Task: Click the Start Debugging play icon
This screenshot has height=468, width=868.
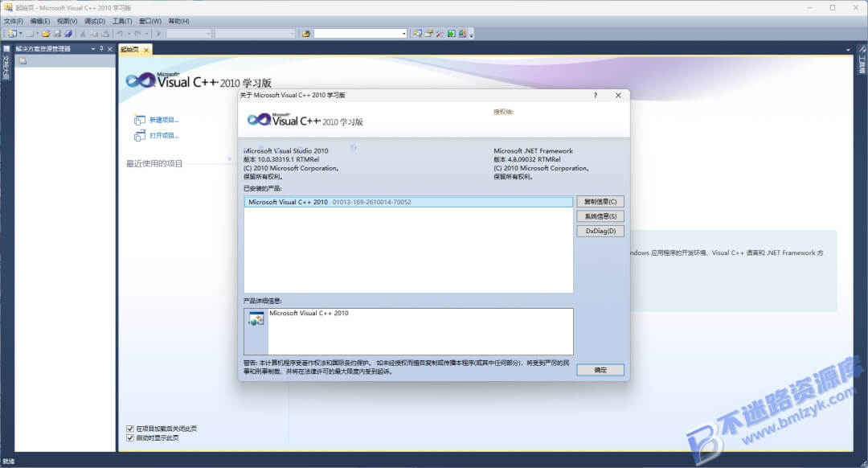Action: (x=159, y=34)
